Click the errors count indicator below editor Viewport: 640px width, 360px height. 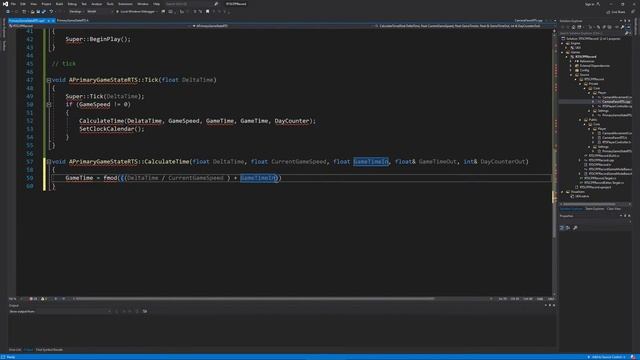[33, 299]
